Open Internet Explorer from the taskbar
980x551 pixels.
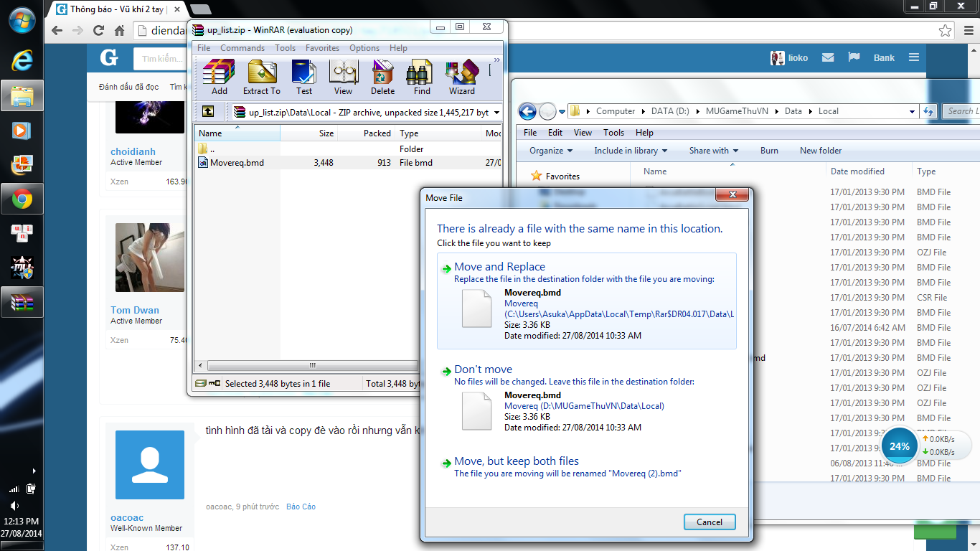[x=22, y=60]
